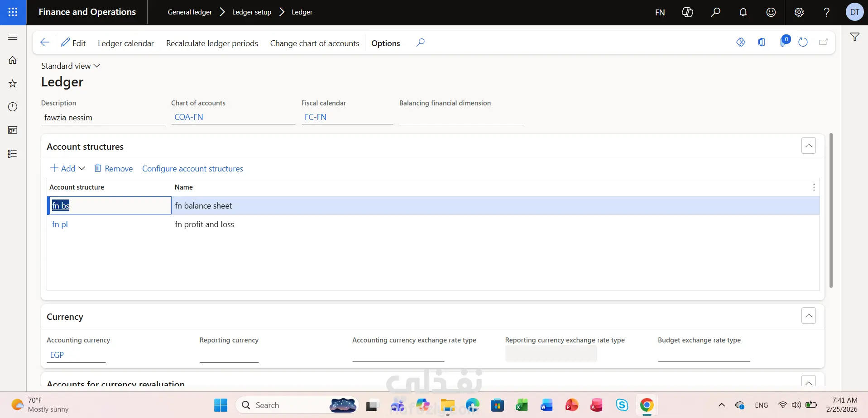Select the fn bs account structure cell
This screenshot has height=418, width=868.
(110, 205)
